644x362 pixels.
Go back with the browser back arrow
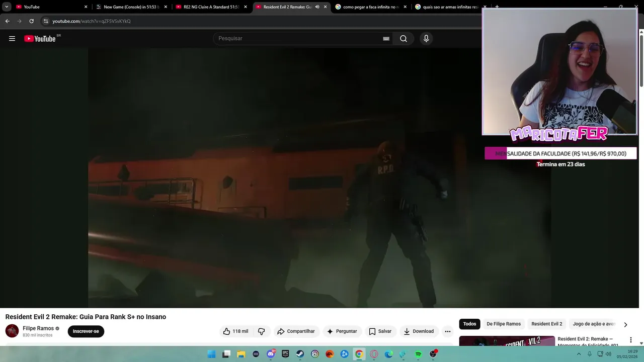coord(7,21)
